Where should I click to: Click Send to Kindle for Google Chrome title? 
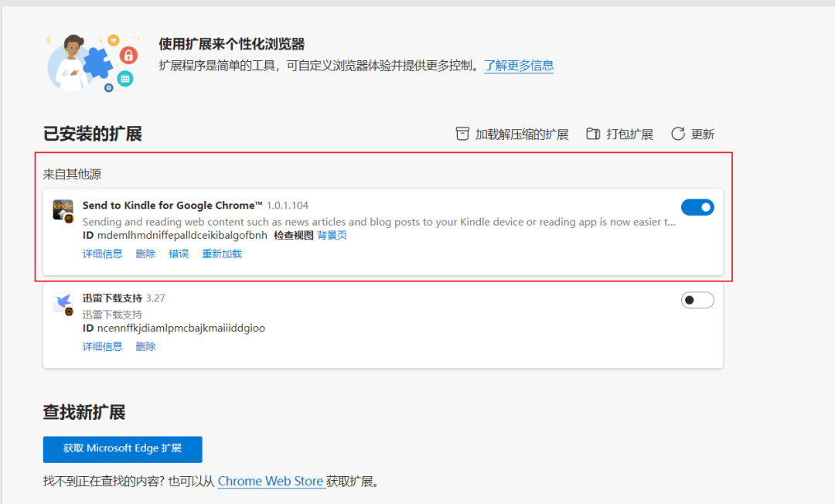pyautogui.click(x=172, y=206)
